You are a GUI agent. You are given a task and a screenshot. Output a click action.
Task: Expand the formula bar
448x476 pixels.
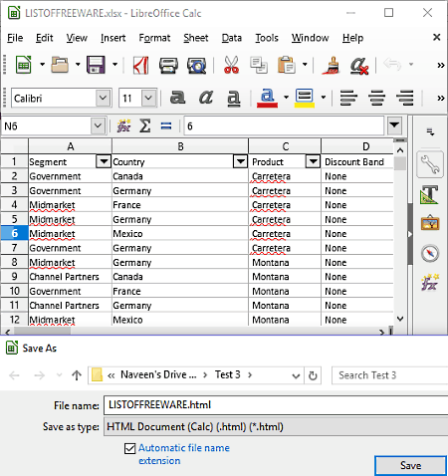click(394, 125)
